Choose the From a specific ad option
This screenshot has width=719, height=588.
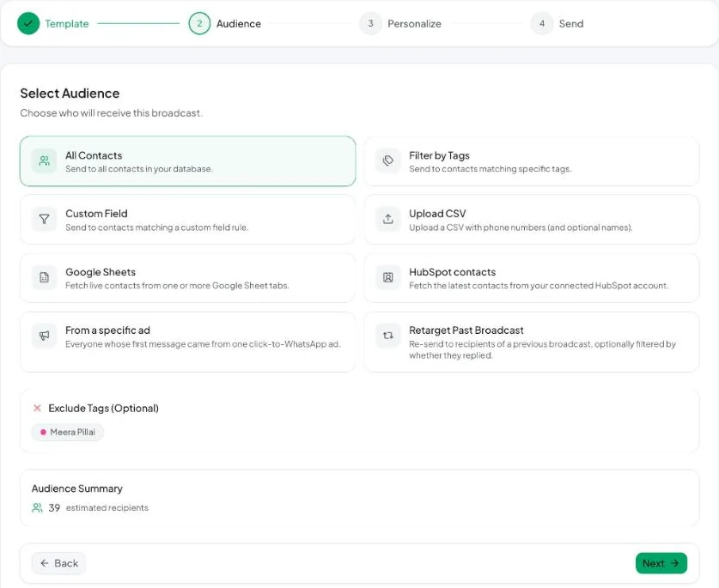tap(187, 342)
